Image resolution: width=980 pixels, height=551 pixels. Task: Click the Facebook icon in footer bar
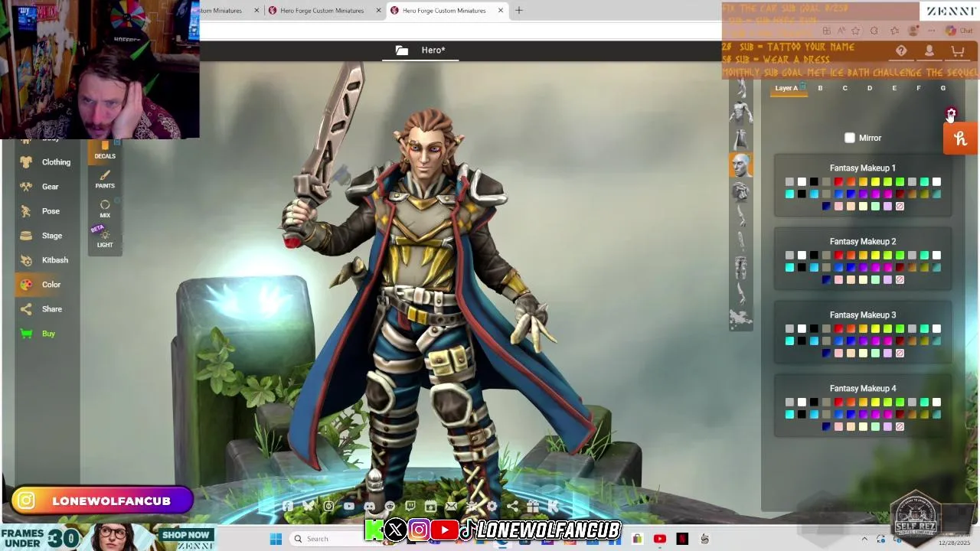[x=287, y=506]
